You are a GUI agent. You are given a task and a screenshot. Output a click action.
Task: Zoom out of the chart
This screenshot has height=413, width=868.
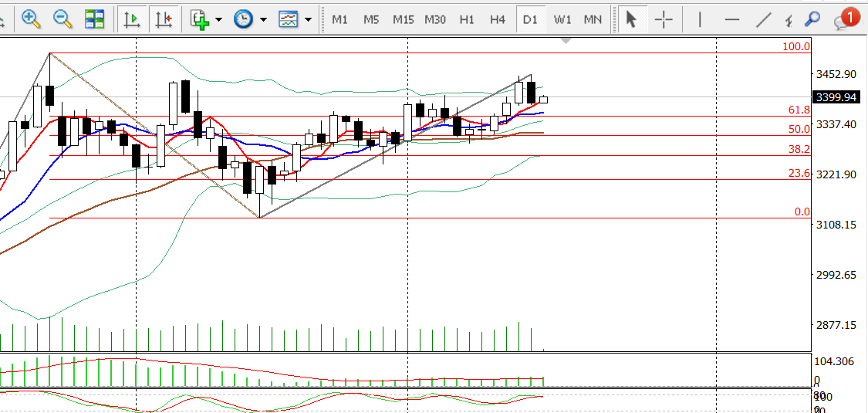coord(63,19)
